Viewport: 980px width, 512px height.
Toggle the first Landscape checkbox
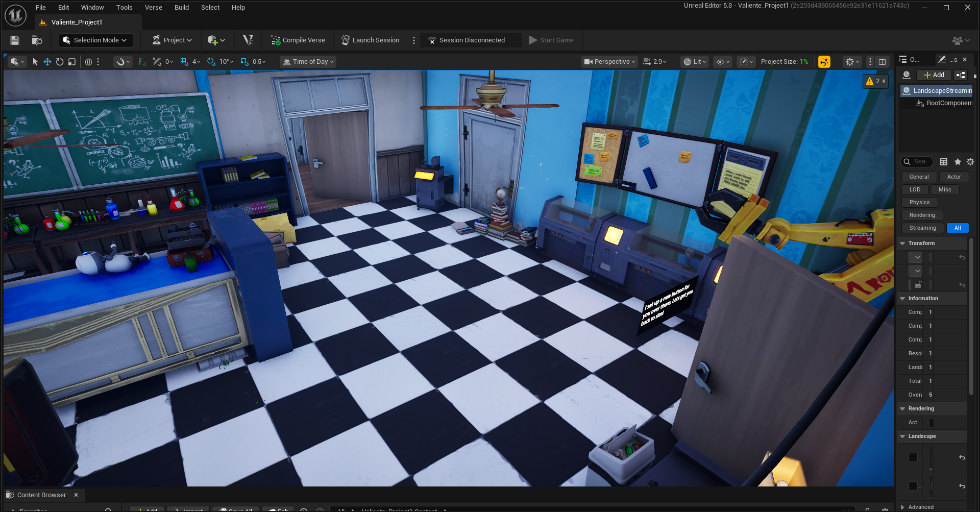pos(913,457)
